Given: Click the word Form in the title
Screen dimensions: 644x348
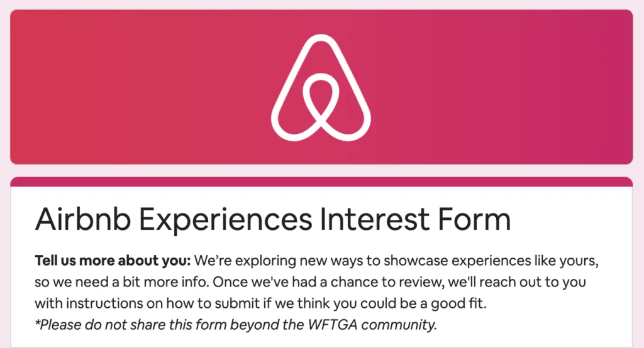Looking at the screenshot, I should coord(474,219).
